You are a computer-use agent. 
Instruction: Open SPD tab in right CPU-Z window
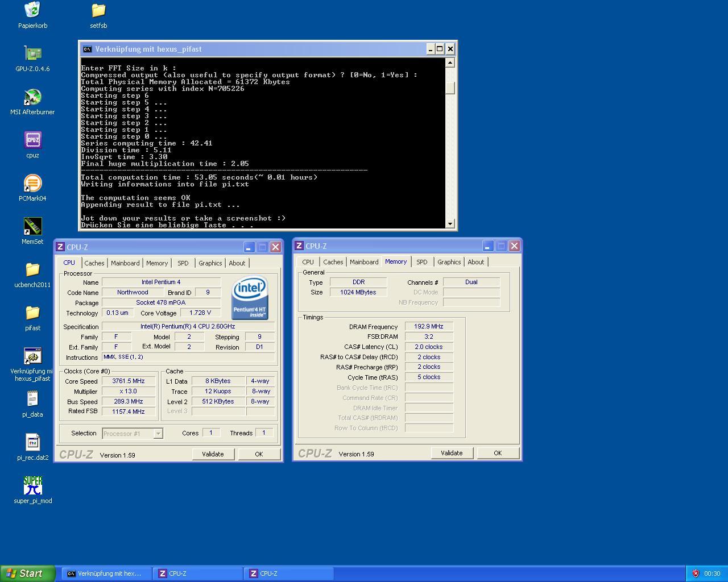(x=421, y=262)
